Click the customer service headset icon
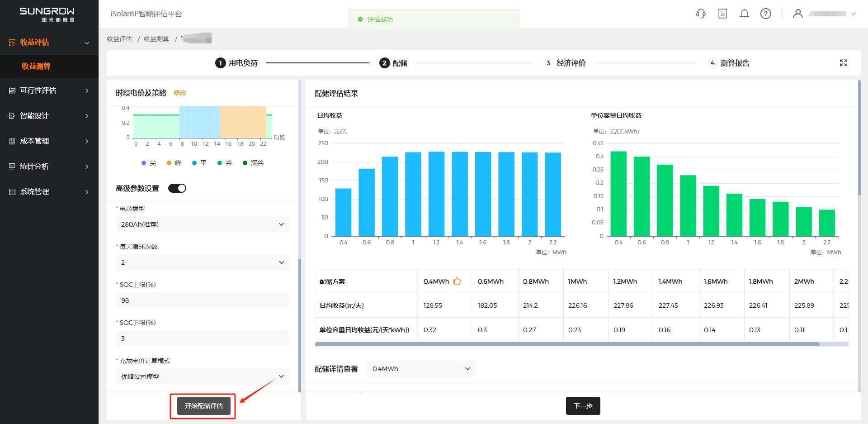The image size is (868, 424). tap(701, 14)
